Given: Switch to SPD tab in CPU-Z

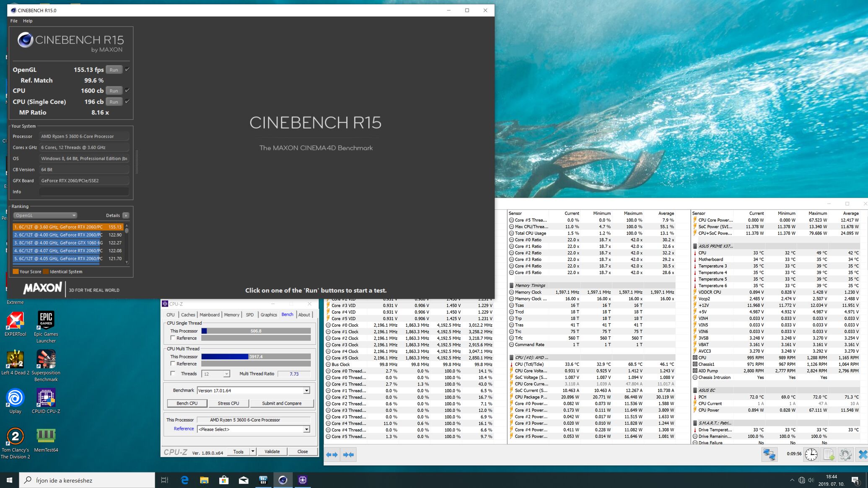Looking at the screenshot, I should (250, 315).
